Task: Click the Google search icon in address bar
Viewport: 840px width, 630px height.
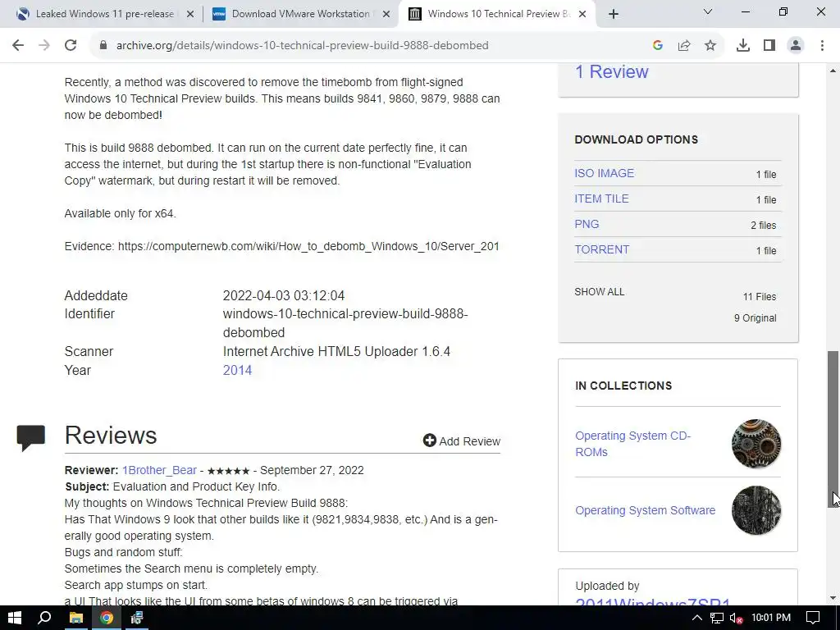Action: tap(658, 46)
